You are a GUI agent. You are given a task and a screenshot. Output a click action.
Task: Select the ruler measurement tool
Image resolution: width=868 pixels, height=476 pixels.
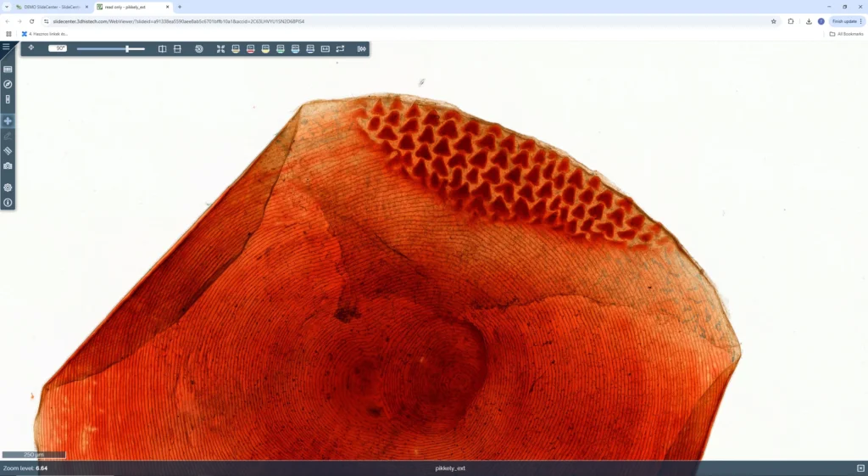point(8,150)
